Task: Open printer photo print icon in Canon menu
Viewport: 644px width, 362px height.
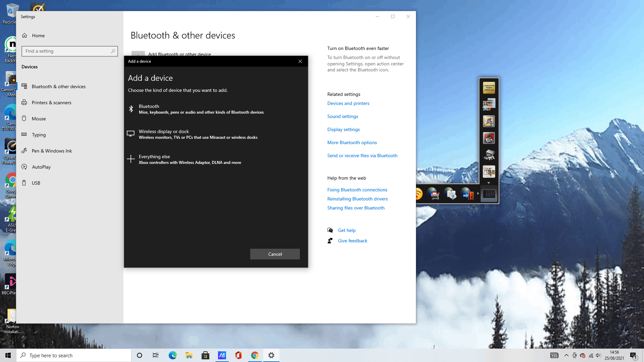Action: [489, 155]
